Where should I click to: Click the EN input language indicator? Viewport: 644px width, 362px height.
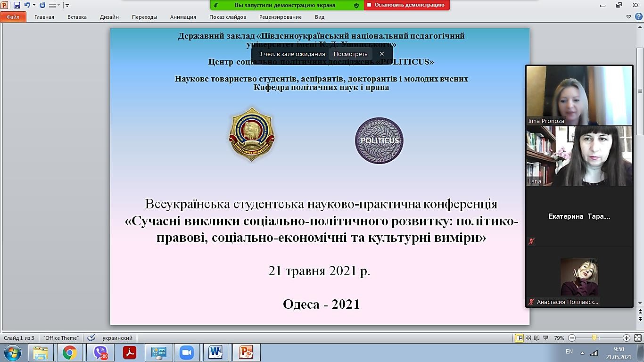point(569,352)
